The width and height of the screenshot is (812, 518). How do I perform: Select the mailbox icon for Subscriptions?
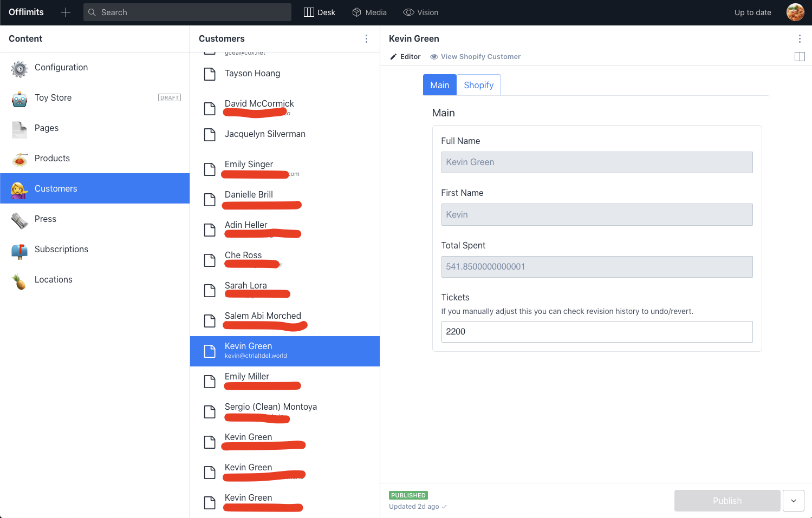coord(19,249)
